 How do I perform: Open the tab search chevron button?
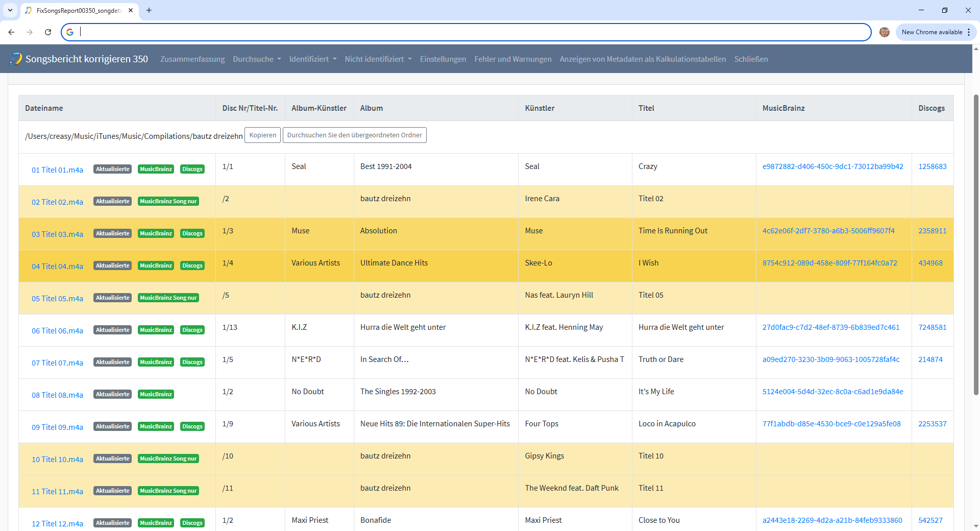point(10,10)
